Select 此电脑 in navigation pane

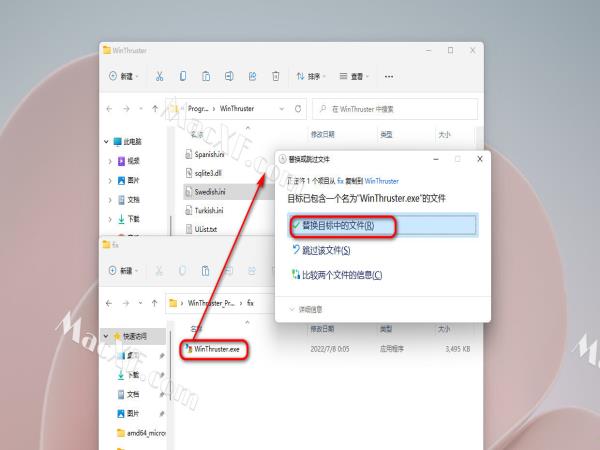click(128, 142)
